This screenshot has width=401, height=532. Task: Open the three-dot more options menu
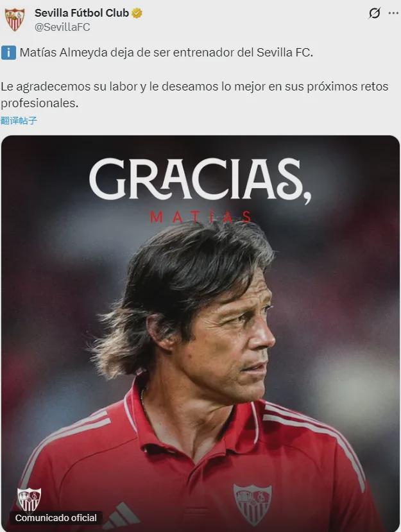tap(393, 13)
